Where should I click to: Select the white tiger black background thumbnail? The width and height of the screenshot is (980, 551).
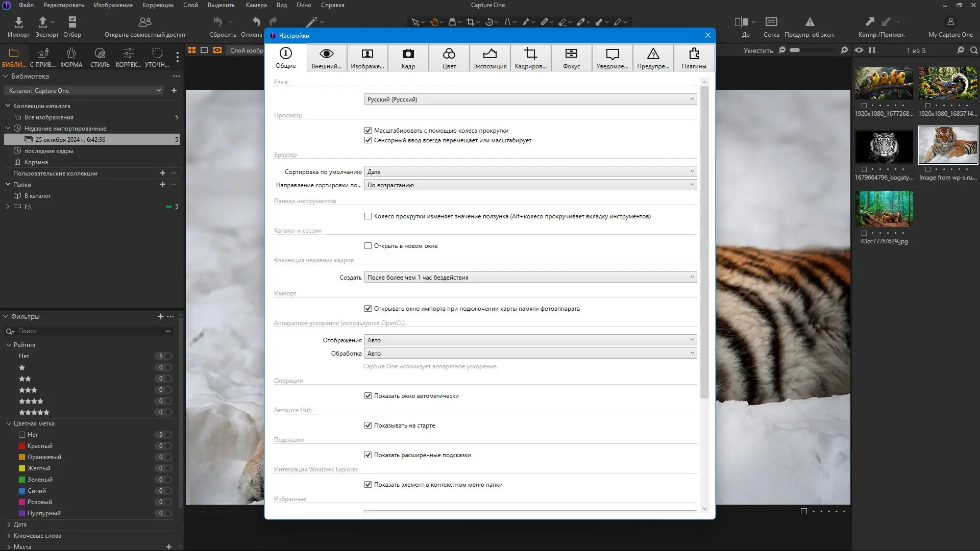pyautogui.click(x=884, y=146)
